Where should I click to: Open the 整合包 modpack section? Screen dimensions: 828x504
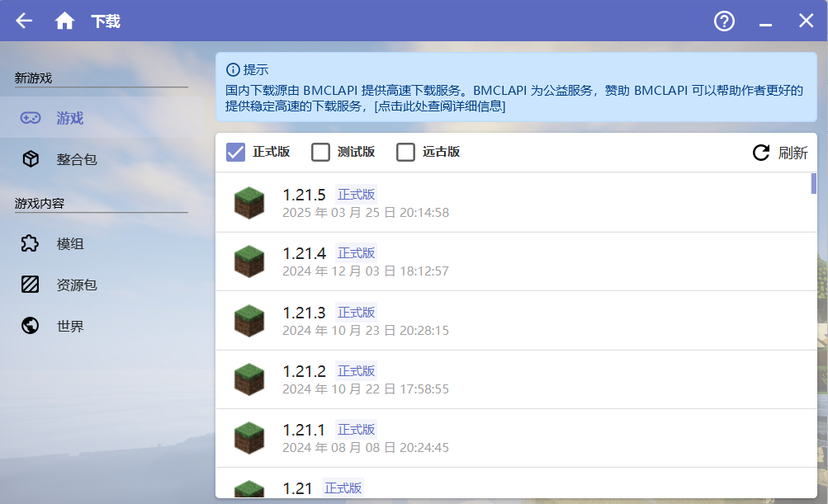coord(102,159)
